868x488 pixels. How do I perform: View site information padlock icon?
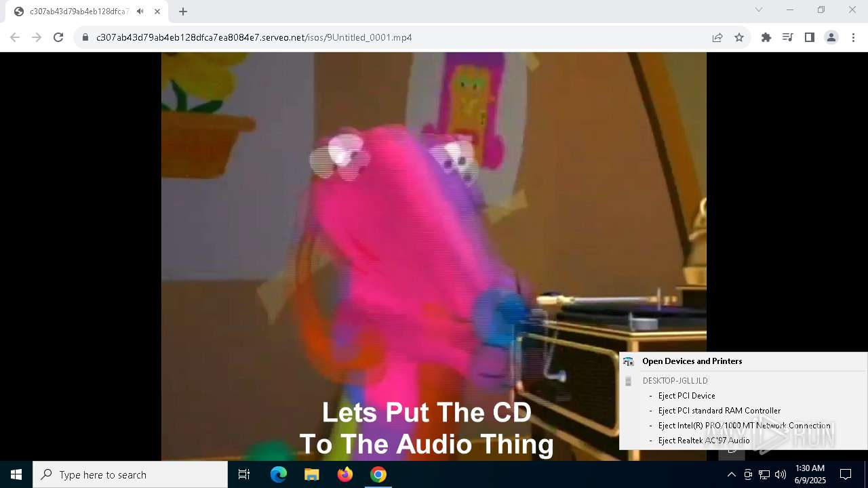click(85, 37)
